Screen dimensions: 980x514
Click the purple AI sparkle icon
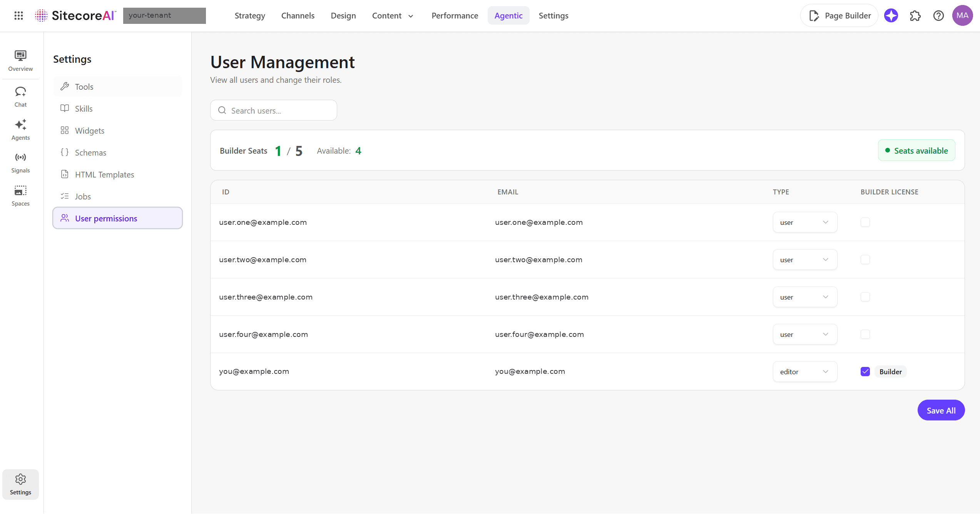click(x=891, y=15)
